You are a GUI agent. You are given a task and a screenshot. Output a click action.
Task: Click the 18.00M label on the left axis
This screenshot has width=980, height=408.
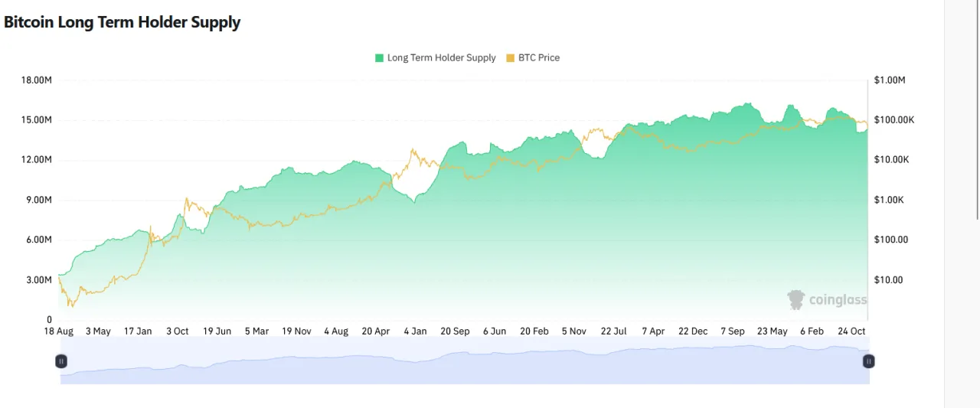(x=37, y=80)
